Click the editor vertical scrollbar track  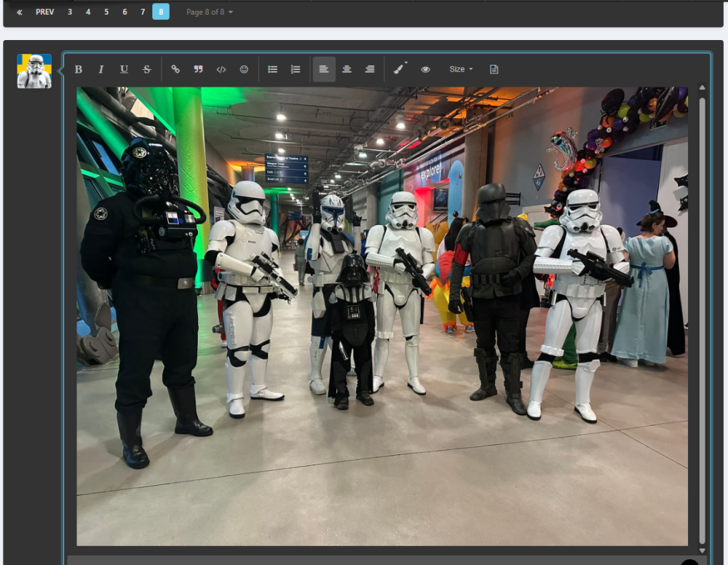pyautogui.click(x=702, y=320)
